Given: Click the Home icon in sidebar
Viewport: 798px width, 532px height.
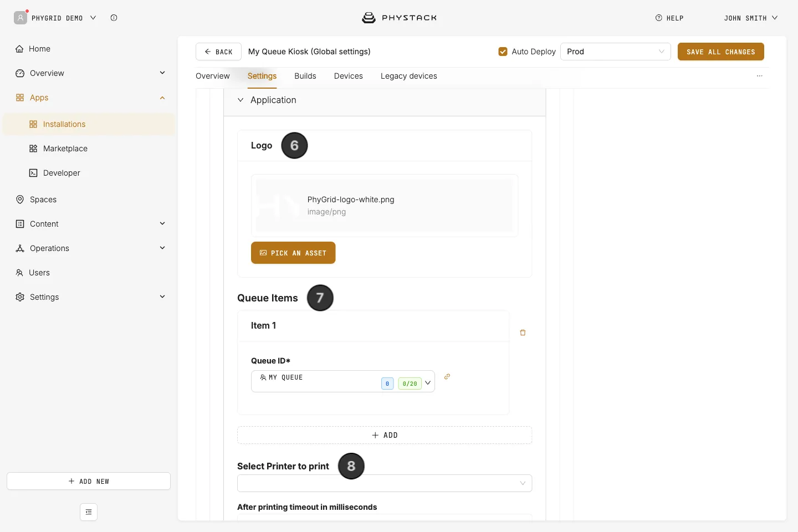Looking at the screenshot, I should tap(19, 49).
